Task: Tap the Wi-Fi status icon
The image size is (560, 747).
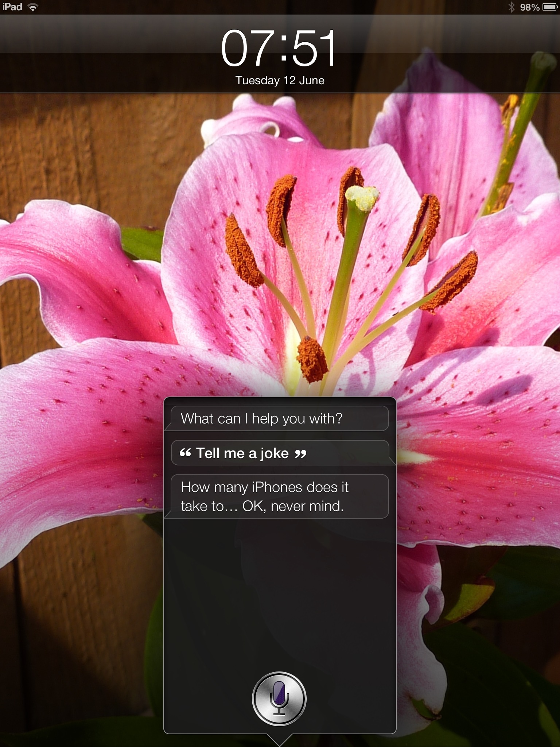Action: coord(33,7)
